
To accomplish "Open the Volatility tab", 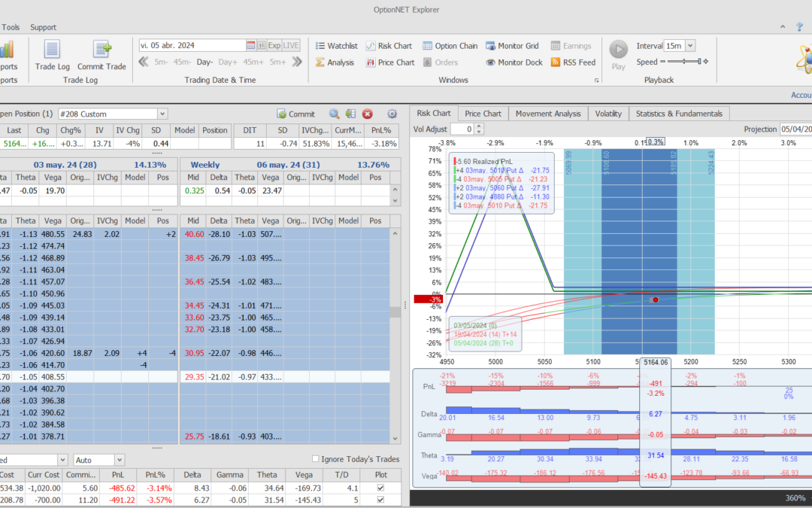I will click(608, 114).
